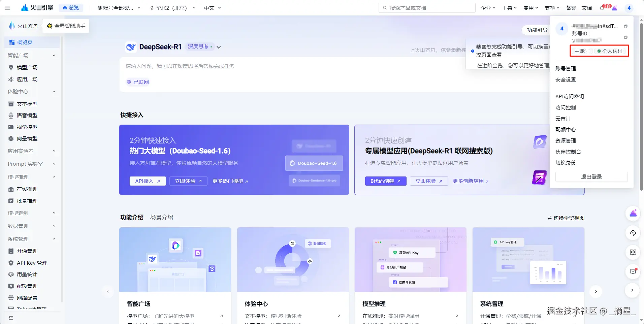Screen dimensions: 644x324
Task: Go to 文本模型 in the sidebar
Action: pyautogui.click(x=27, y=104)
